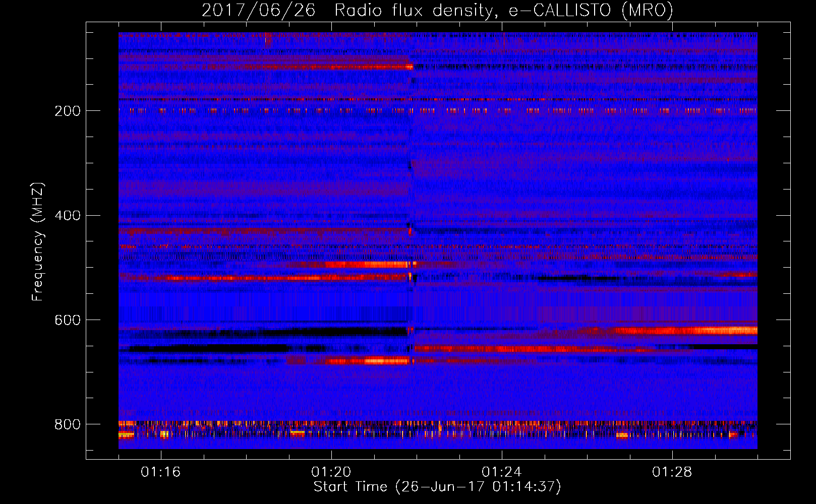Screen dimensions: 816x504
Task: Click the 600 frequency tick label
Action: pyautogui.click(x=68, y=321)
